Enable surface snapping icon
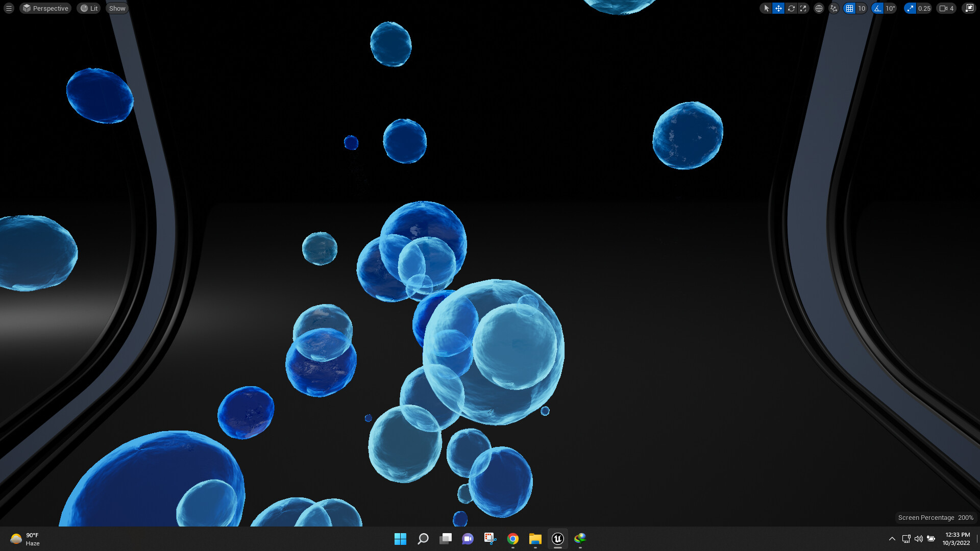980x551 pixels. 833,8
